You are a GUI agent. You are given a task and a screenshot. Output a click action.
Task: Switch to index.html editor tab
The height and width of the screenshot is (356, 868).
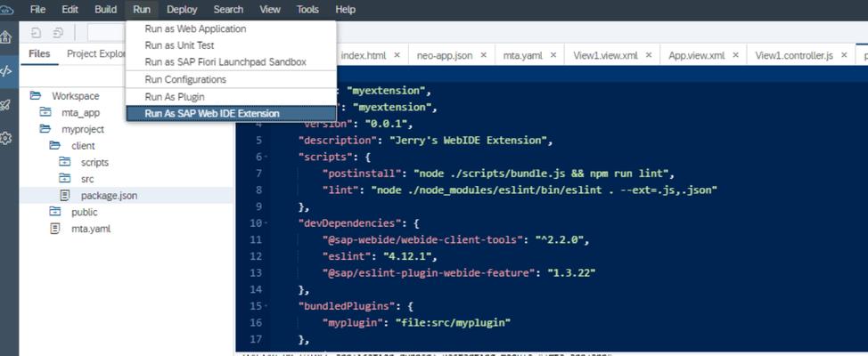[364, 55]
